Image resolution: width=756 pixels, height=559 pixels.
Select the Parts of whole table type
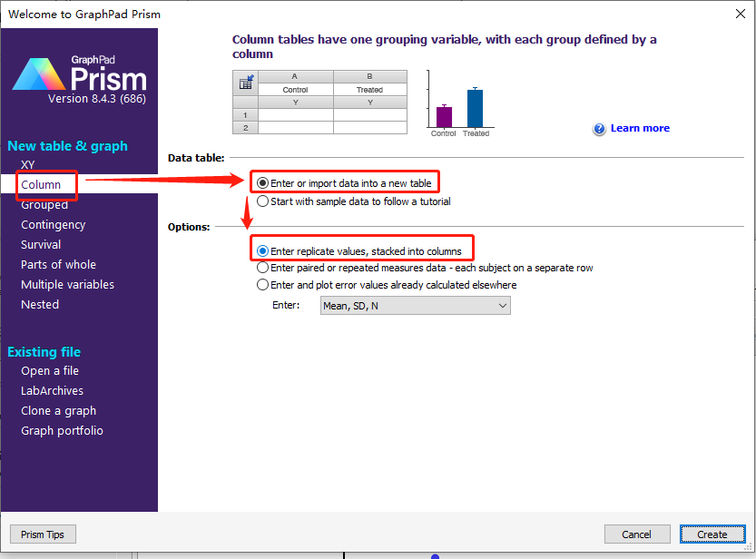[58, 265]
